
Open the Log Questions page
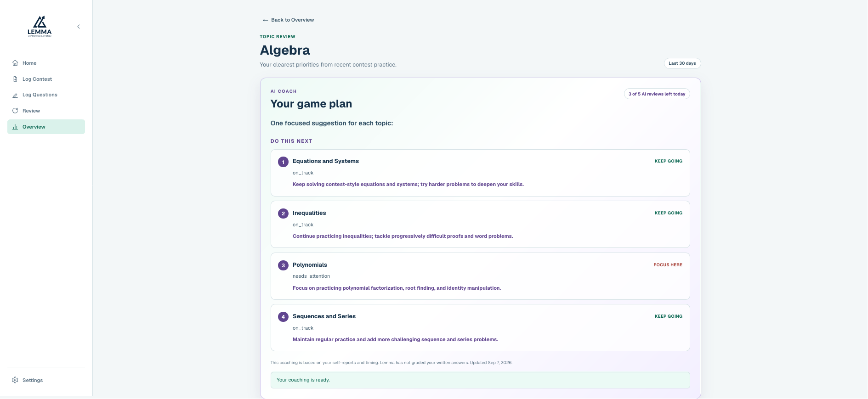[x=46, y=95]
